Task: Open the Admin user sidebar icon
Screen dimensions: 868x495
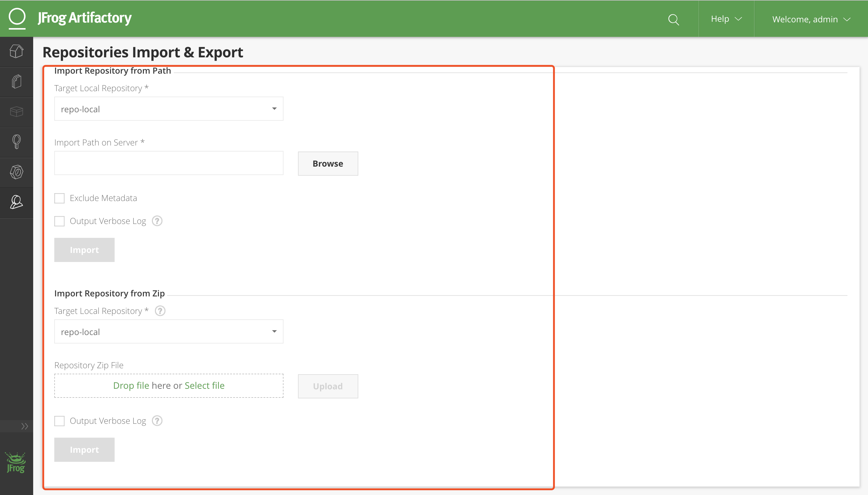Action: tap(16, 202)
